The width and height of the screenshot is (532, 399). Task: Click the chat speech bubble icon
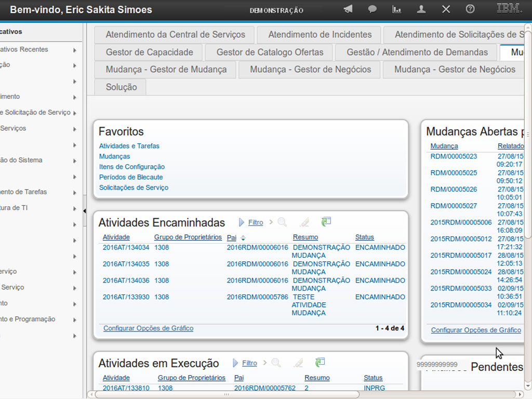tap(373, 9)
